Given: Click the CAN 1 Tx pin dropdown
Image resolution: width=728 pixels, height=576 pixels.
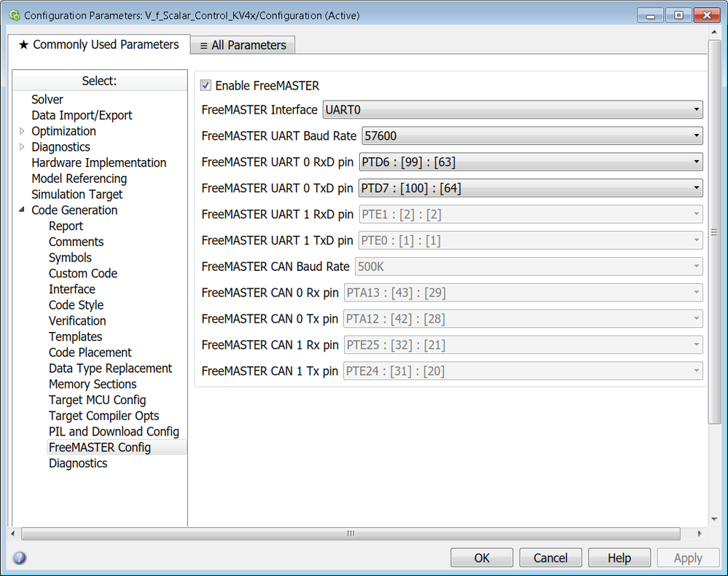Looking at the screenshot, I should click(523, 371).
